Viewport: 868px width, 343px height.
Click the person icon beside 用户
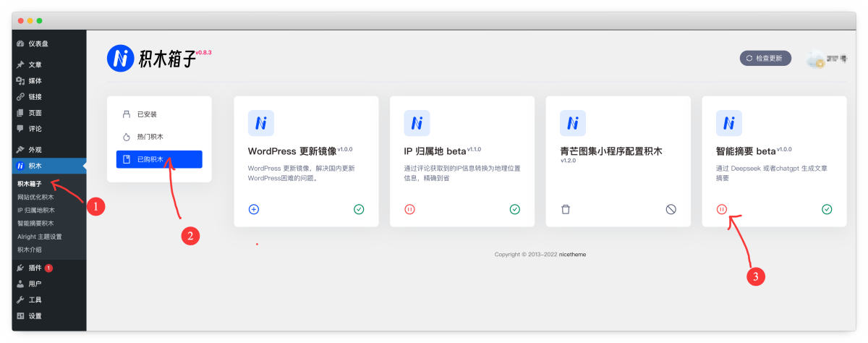point(20,284)
